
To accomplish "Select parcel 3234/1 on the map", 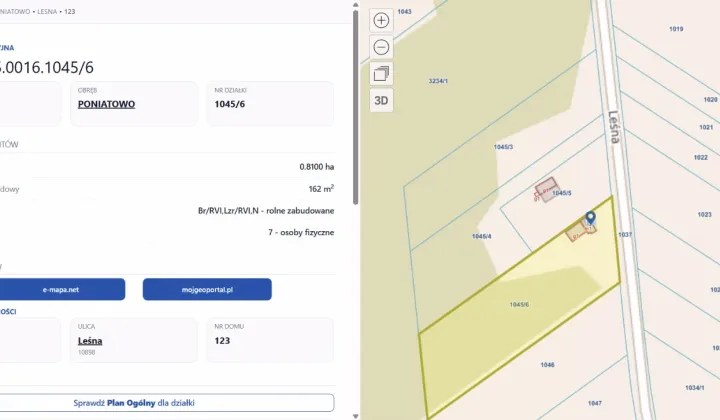I will pyautogui.click(x=438, y=81).
